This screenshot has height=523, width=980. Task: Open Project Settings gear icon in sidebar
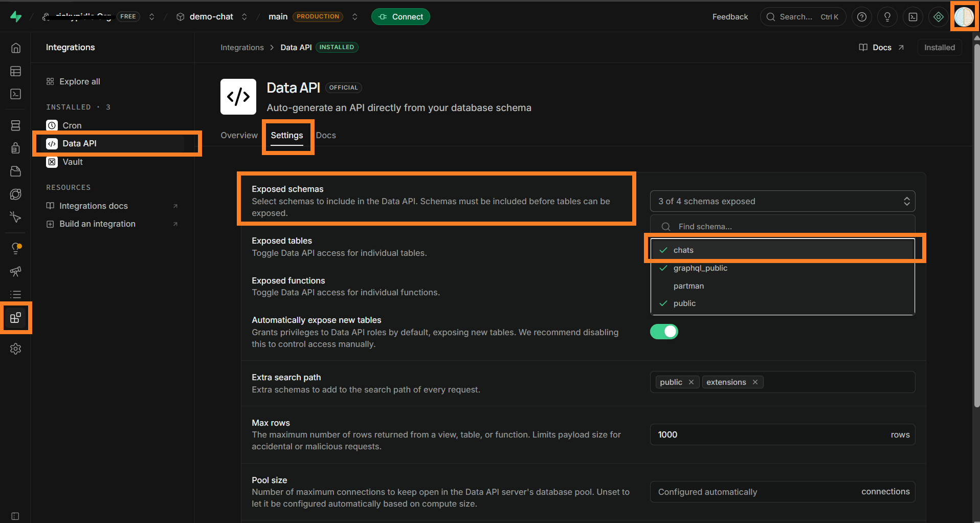[16, 349]
